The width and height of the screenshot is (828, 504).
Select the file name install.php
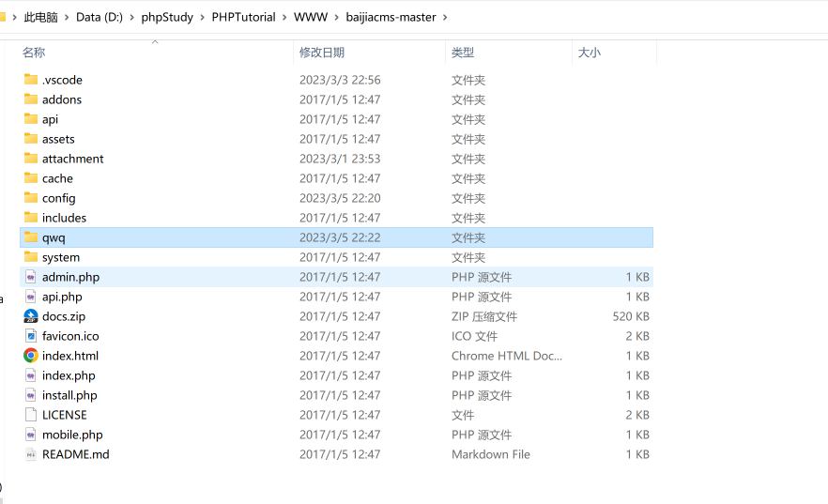pyautogui.click(x=69, y=395)
